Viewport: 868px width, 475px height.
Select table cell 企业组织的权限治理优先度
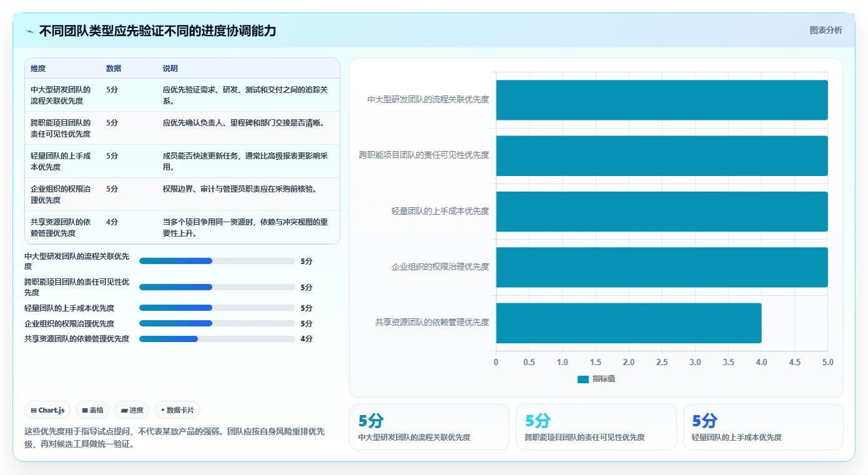pos(61,194)
